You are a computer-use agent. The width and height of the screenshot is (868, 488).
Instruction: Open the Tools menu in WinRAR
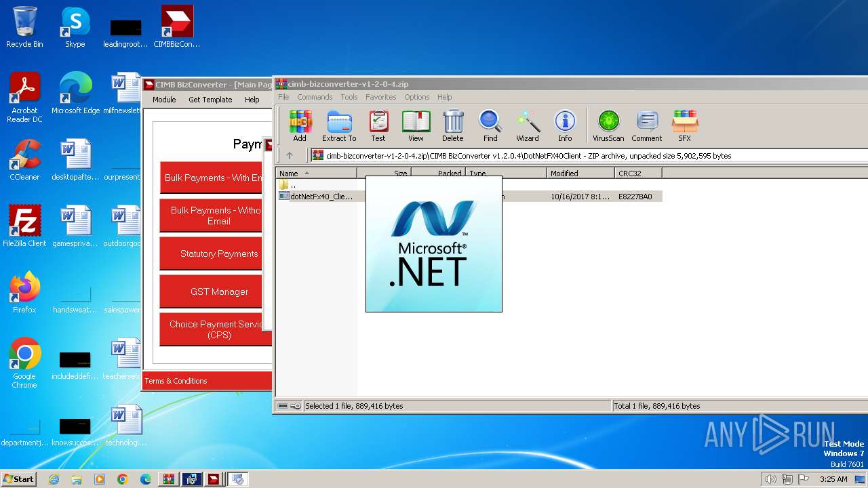click(x=349, y=97)
